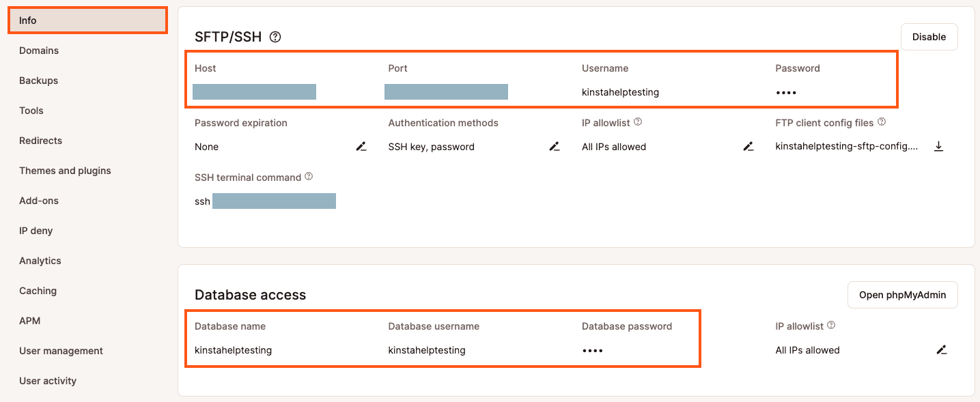Disable SFTP/SSH access
980x402 pixels.
929,37
